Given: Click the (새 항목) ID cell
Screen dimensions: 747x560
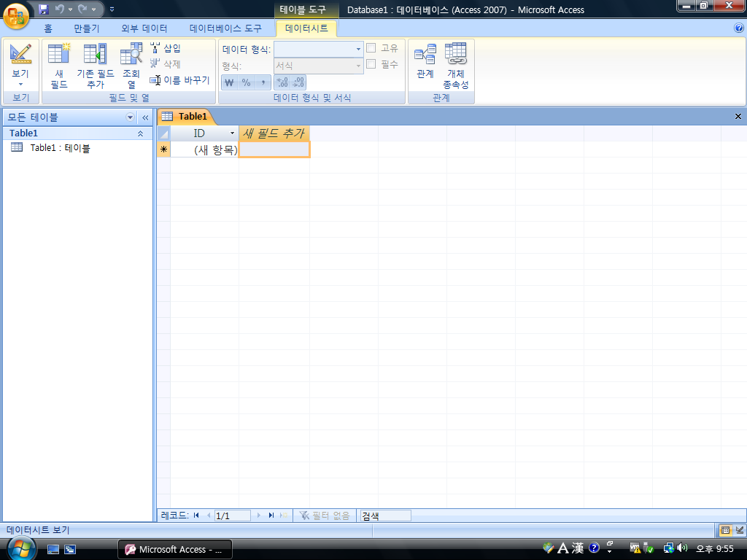Looking at the screenshot, I should (x=204, y=149).
